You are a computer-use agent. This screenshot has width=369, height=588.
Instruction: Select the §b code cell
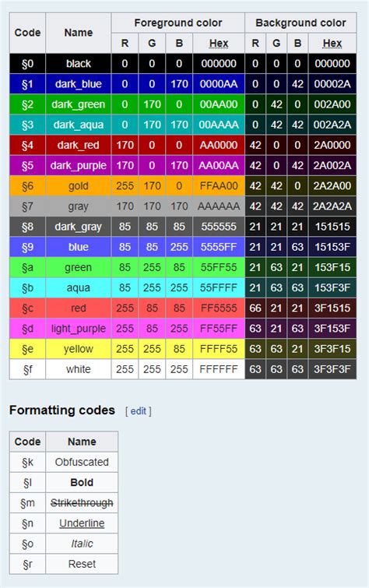pos(27,287)
